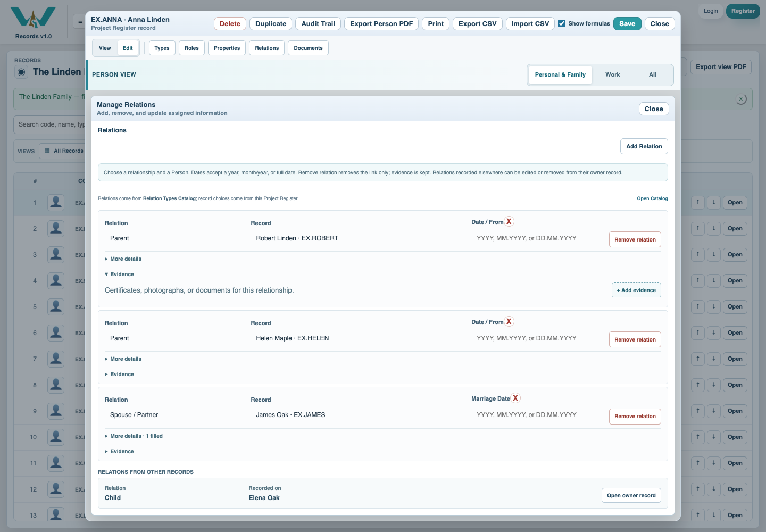Click the person avatar in row 4
766x532 pixels.
[56, 280]
